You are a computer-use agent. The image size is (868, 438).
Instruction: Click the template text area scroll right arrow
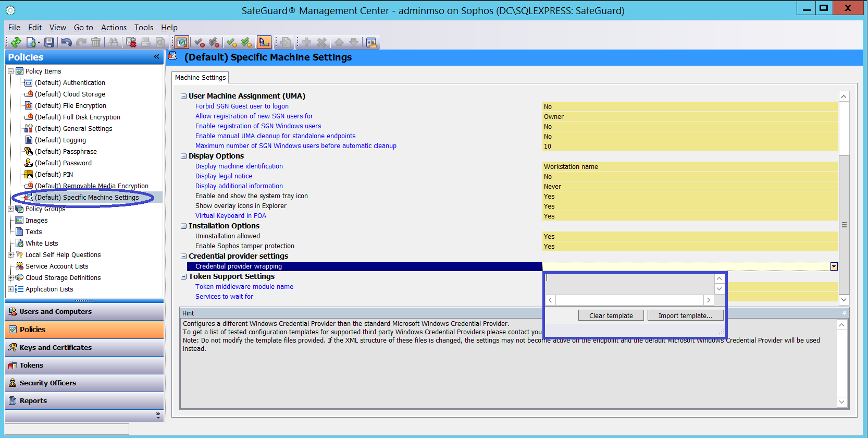pyautogui.click(x=708, y=300)
